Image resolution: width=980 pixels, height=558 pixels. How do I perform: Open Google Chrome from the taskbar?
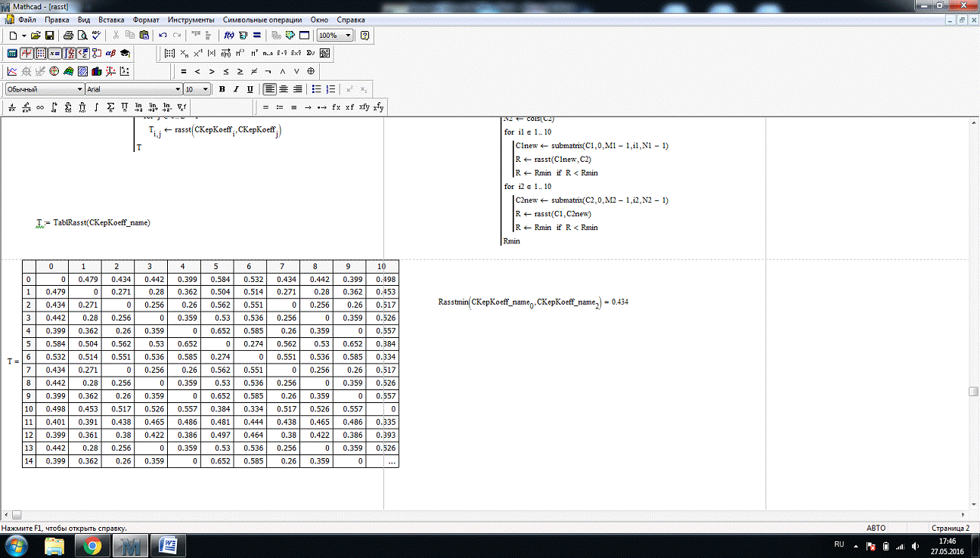pos(92,544)
